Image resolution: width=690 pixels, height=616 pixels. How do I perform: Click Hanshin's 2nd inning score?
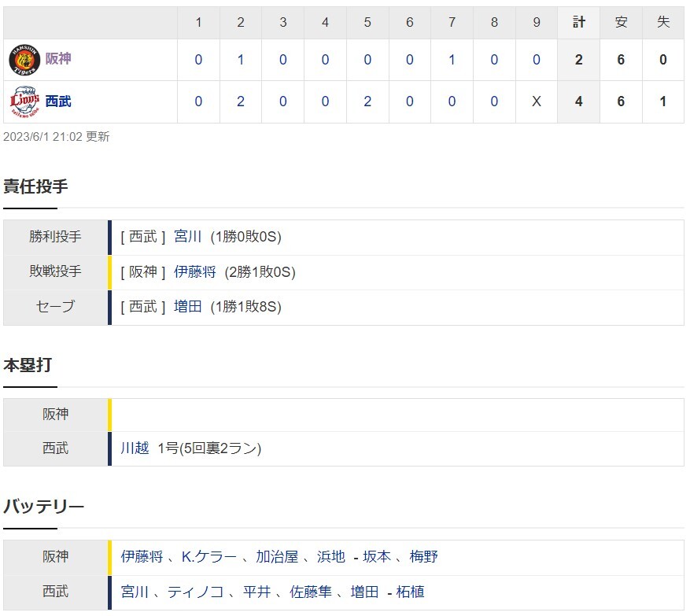click(241, 60)
